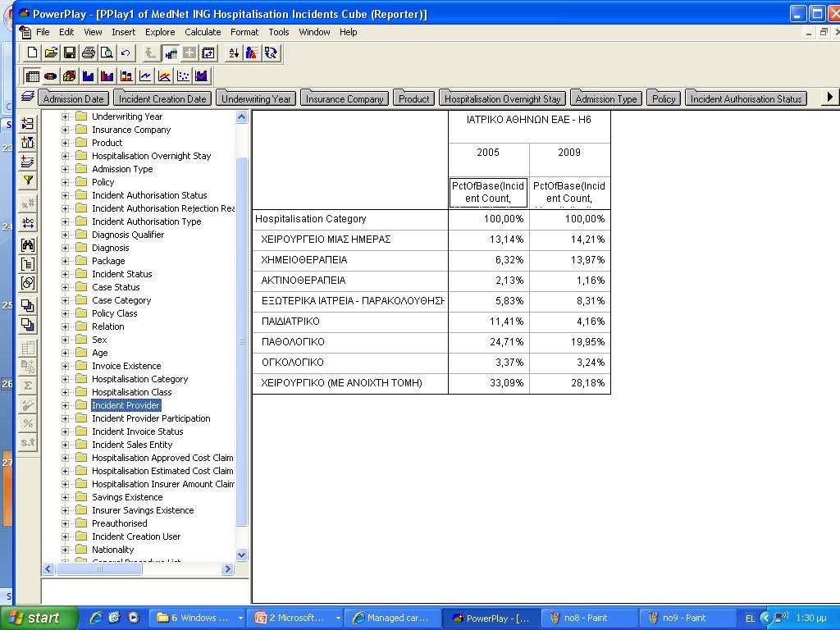This screenshot has width=840, height=630.
Task: Click the swap rows and columns icon
Action: (x=208, y=52)
